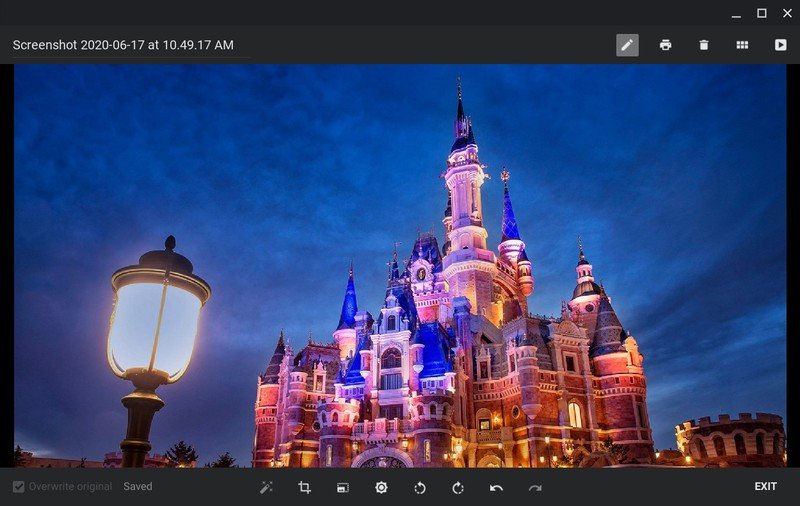800x506 pixels.
Task: Open the Resize tool
Action: pyautogui.click(x=343, y=488)
